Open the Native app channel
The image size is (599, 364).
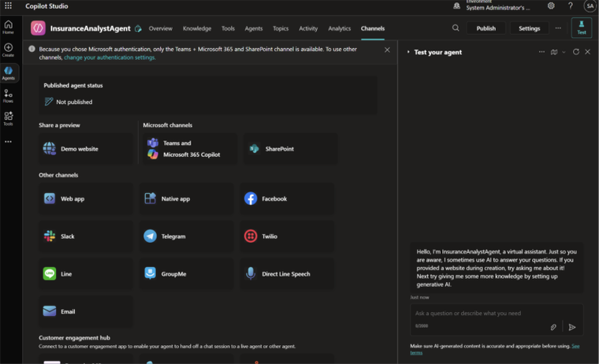tap(187, 199)
